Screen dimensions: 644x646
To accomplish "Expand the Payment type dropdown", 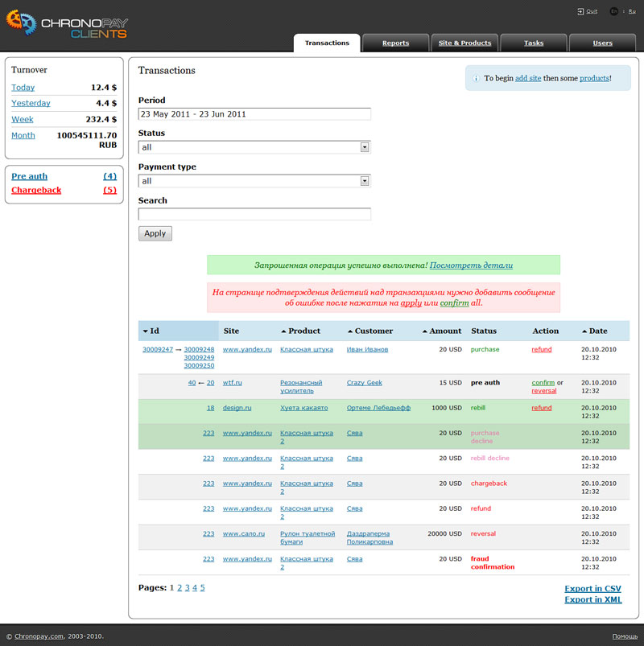I will tap(365, 181).
